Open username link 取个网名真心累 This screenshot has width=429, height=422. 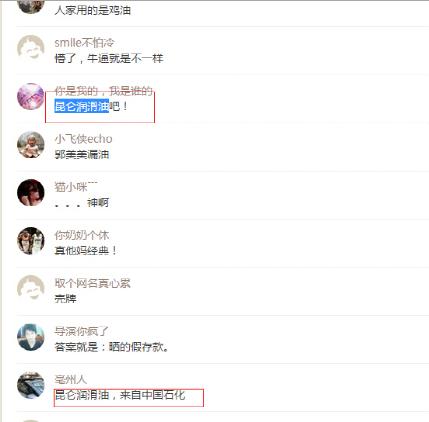tap(92, 283)
